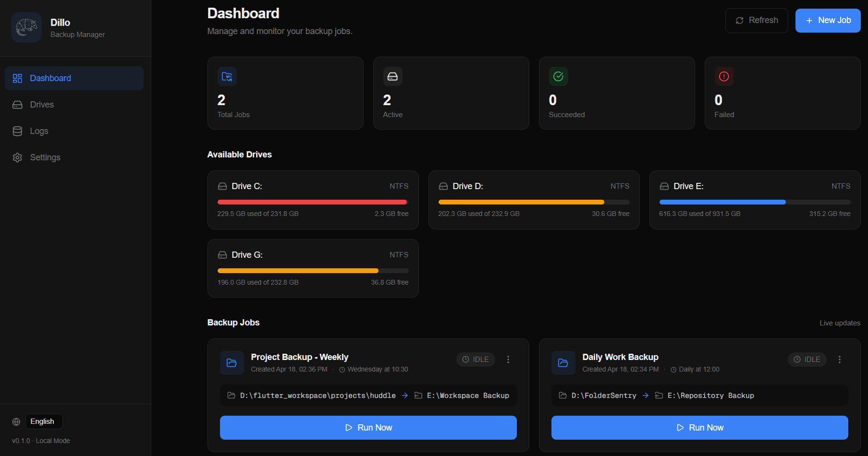Viewport: 868px width, 456px height.
Task: Click the folder icon on Daily Work Backup
Action: [x=563, y=363]
